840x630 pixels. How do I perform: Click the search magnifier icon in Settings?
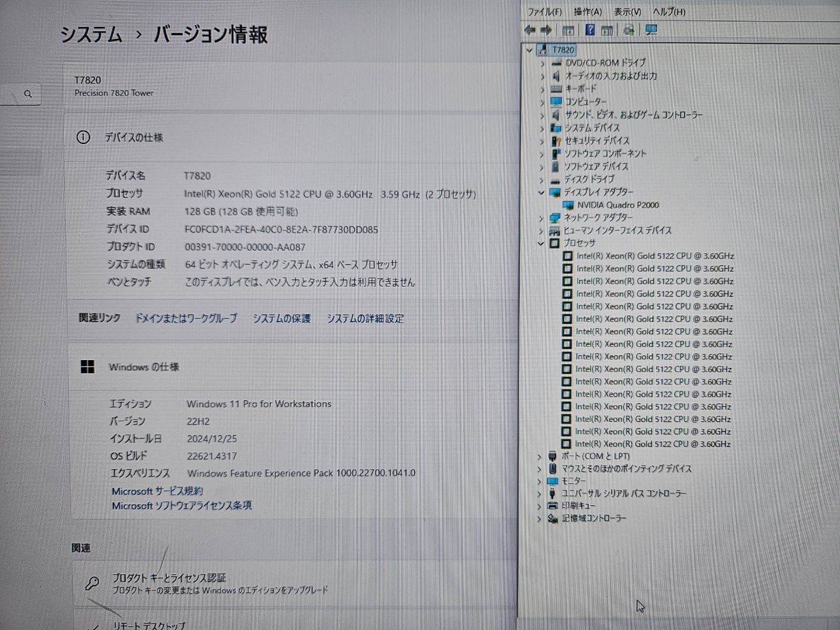28,94
